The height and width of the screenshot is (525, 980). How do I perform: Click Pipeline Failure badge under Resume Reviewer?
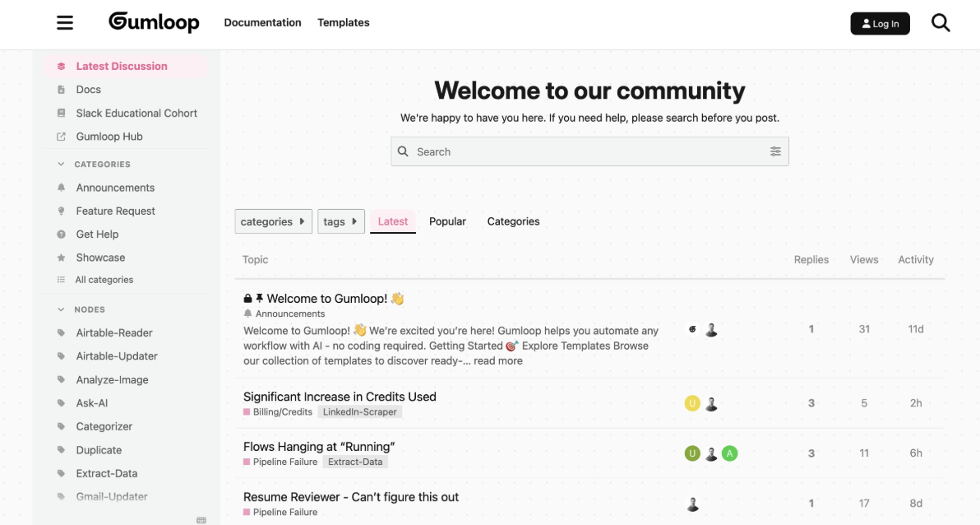click(x=280, y=512)
